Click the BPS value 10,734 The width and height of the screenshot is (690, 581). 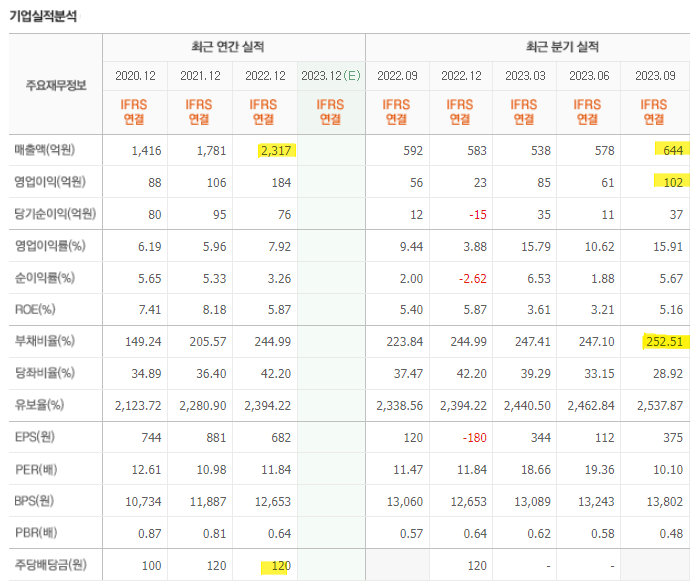click(143, 502)
